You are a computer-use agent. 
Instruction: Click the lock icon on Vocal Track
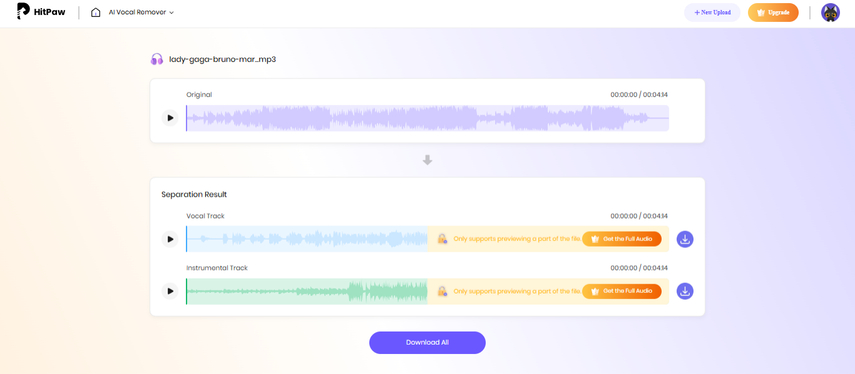442,239
